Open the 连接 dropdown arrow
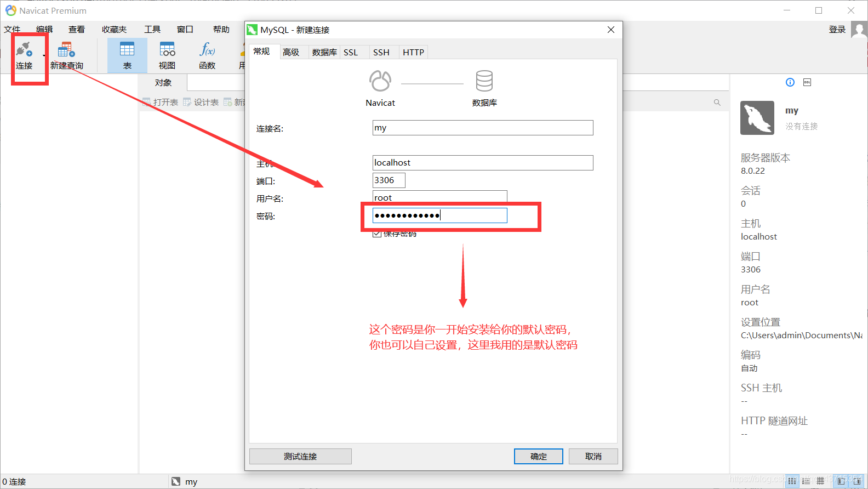This screenshot has width=868, height=489. coord(44,55)
